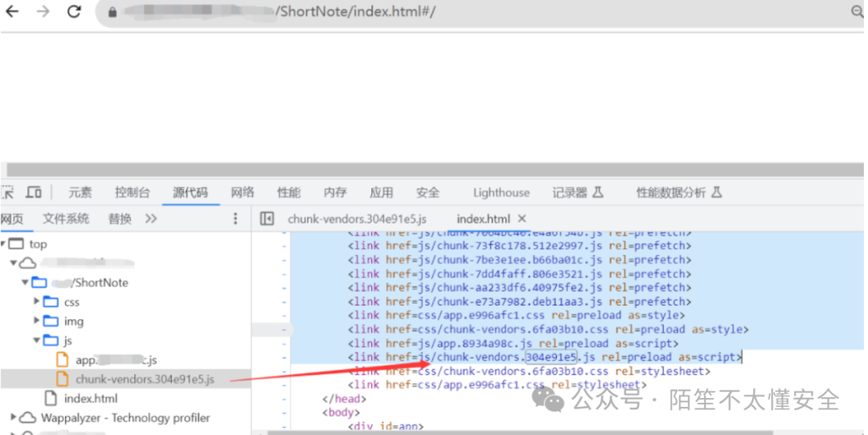Select the 文件系统 navigator tab
868x435 pixels.
click(x=66, y=219)
